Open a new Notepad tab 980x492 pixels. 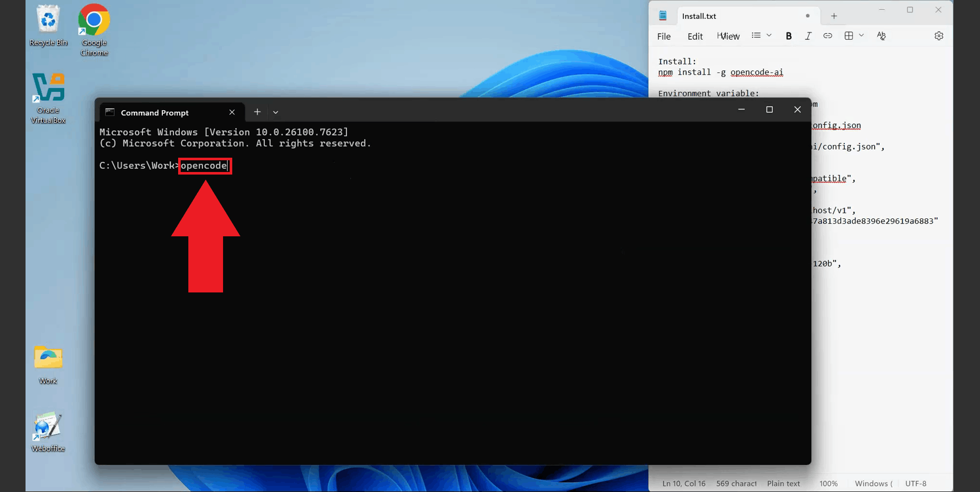[834, 16]
